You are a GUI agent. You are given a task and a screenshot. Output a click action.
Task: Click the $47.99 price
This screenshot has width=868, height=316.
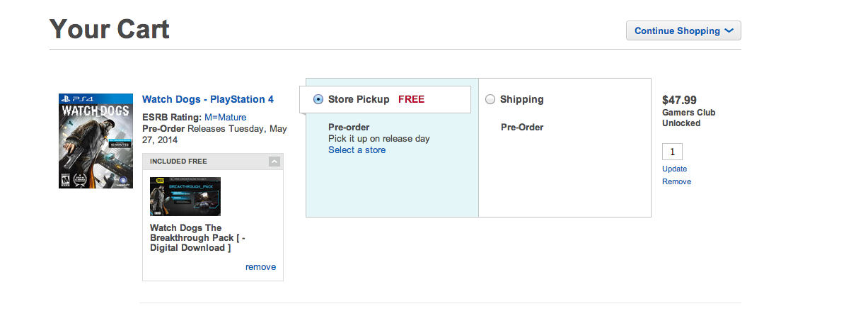click(679, 100)
